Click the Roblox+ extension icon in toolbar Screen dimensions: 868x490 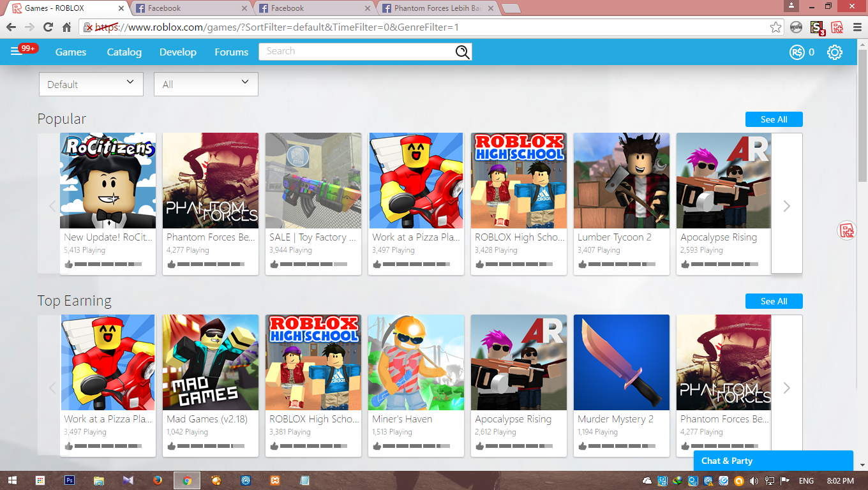837,27
